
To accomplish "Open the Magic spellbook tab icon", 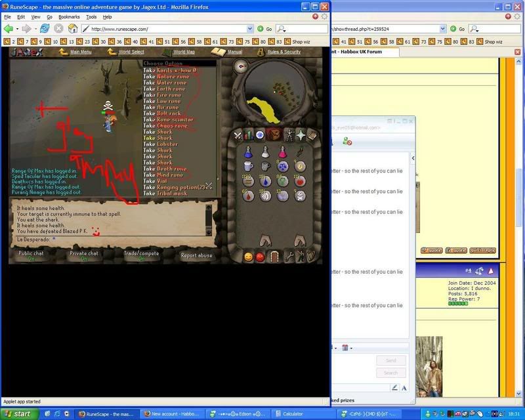I will (312, 135).
